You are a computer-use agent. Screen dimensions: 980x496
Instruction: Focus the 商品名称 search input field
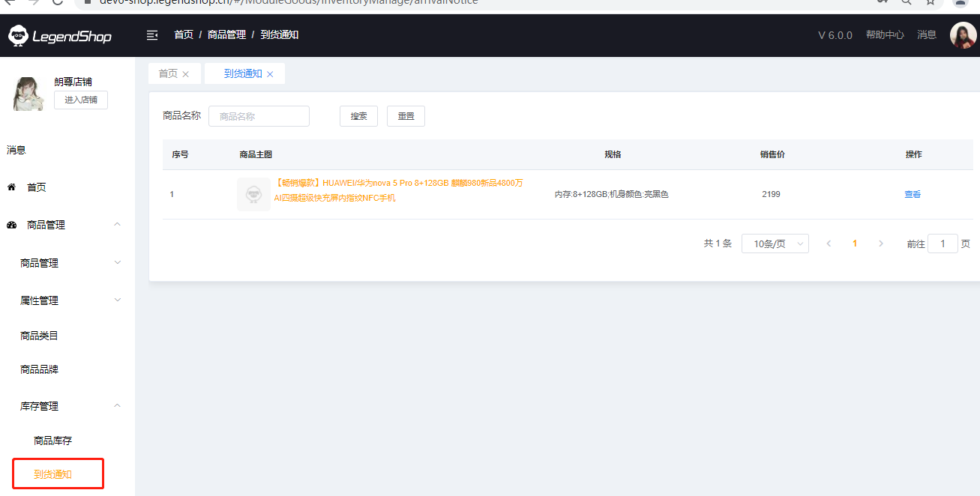point(259,116)
